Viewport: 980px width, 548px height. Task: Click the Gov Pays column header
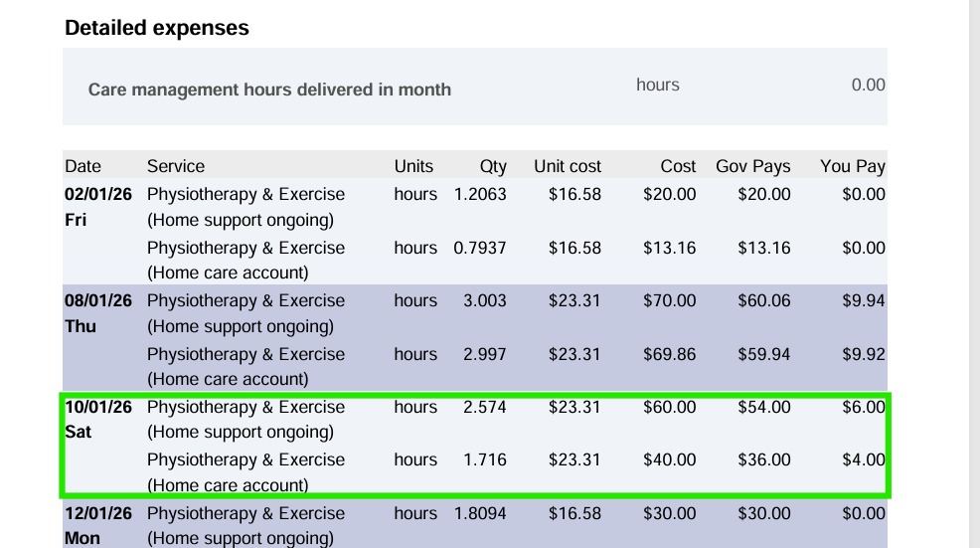point(753,166)
